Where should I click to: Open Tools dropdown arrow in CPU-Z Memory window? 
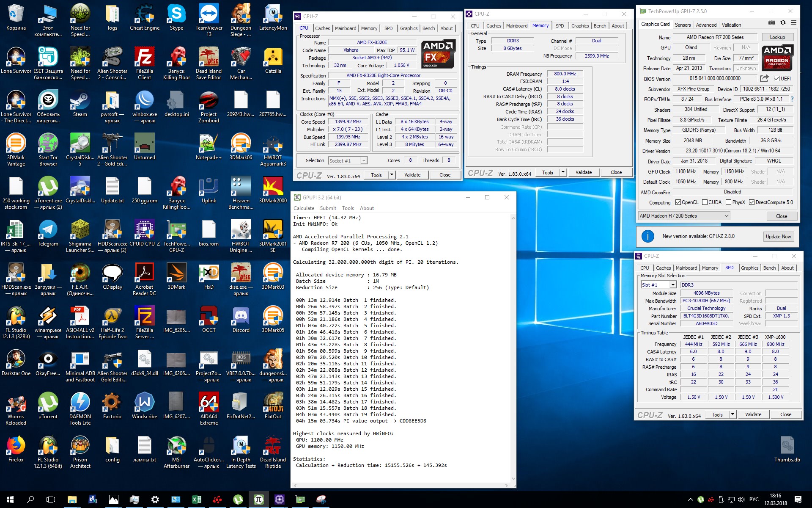[563, 172]
